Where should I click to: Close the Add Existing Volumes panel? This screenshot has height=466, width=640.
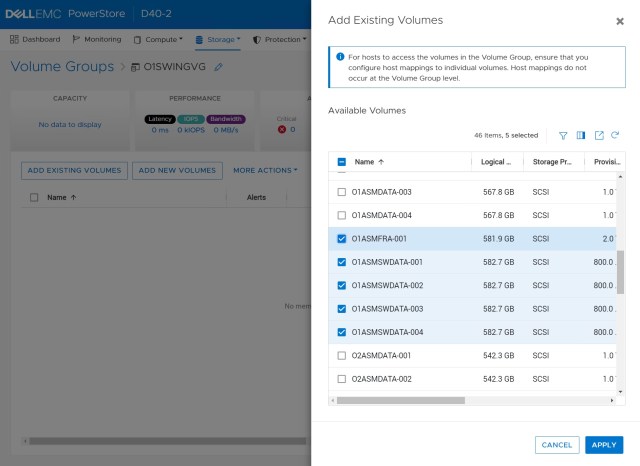(x=619, y=21)
